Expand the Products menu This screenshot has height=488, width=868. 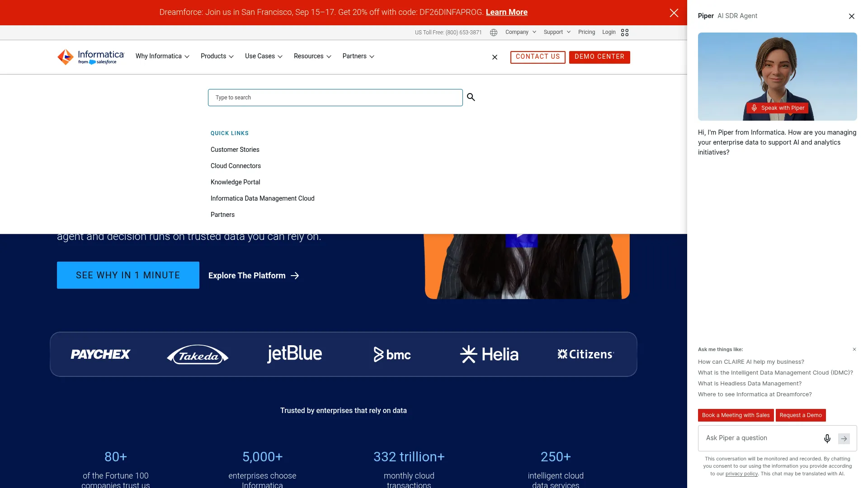pos(217,56)
